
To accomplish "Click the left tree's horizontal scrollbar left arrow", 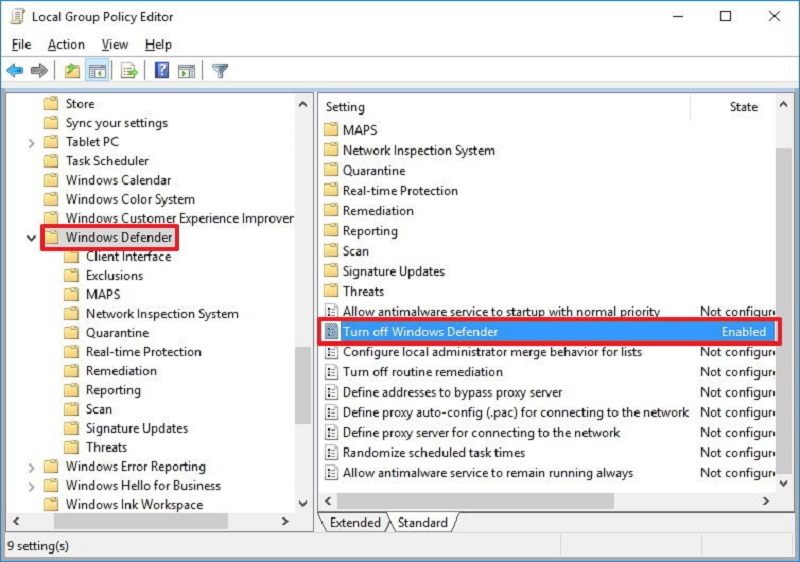I will tap(16, 521).
